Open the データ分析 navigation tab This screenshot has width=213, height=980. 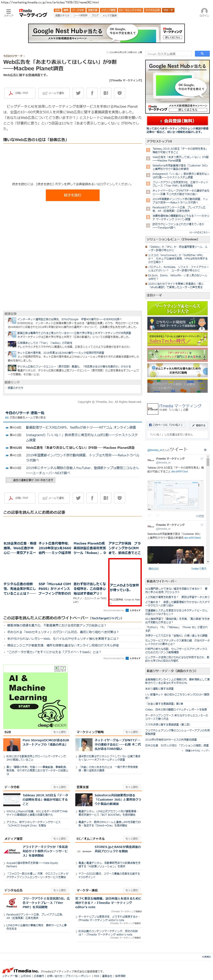(78, 10)
